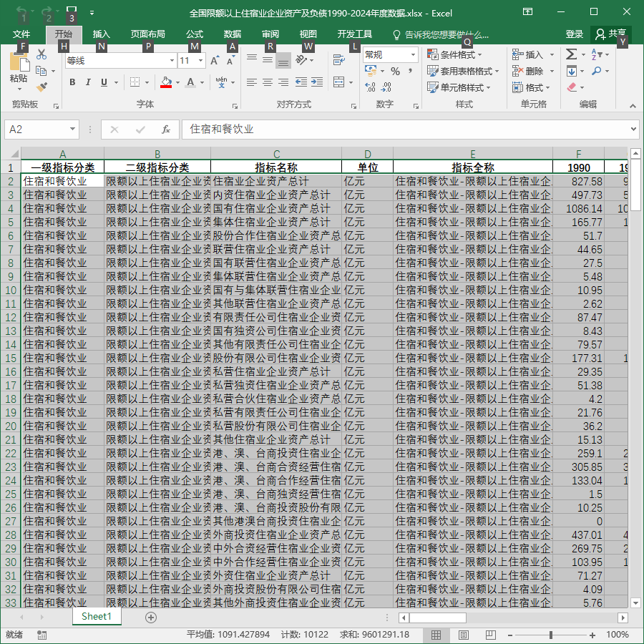
Task: Click the Wrap Text icon
Action: tap(339, 60)
